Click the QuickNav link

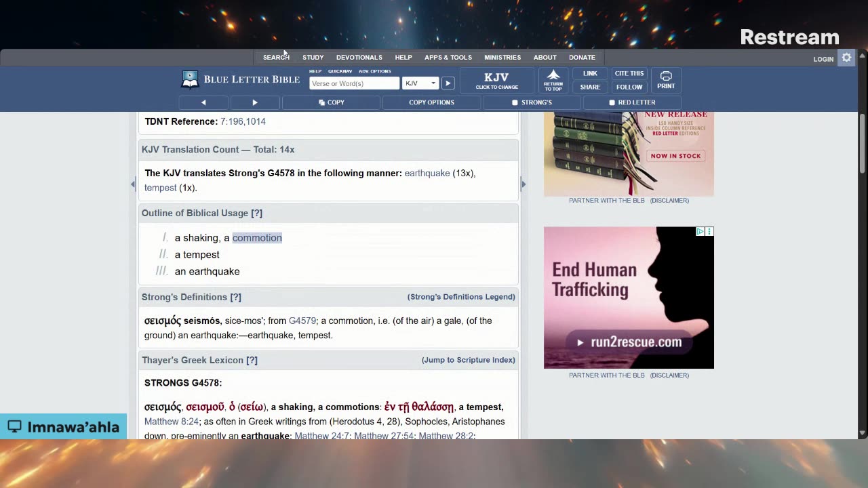(340, 71)
